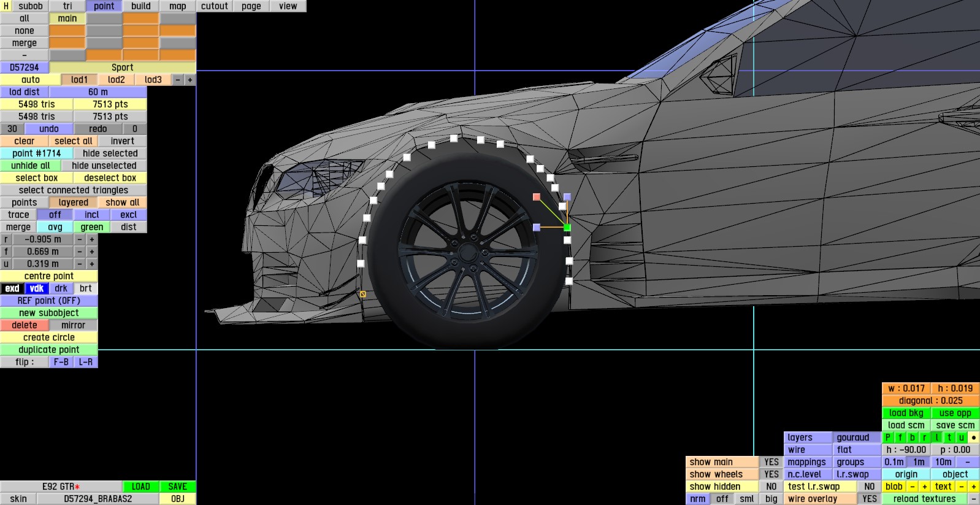This screenshot has width=980, height=505.
Task: Click the auto LOD button
Action: tap(31, 80)
